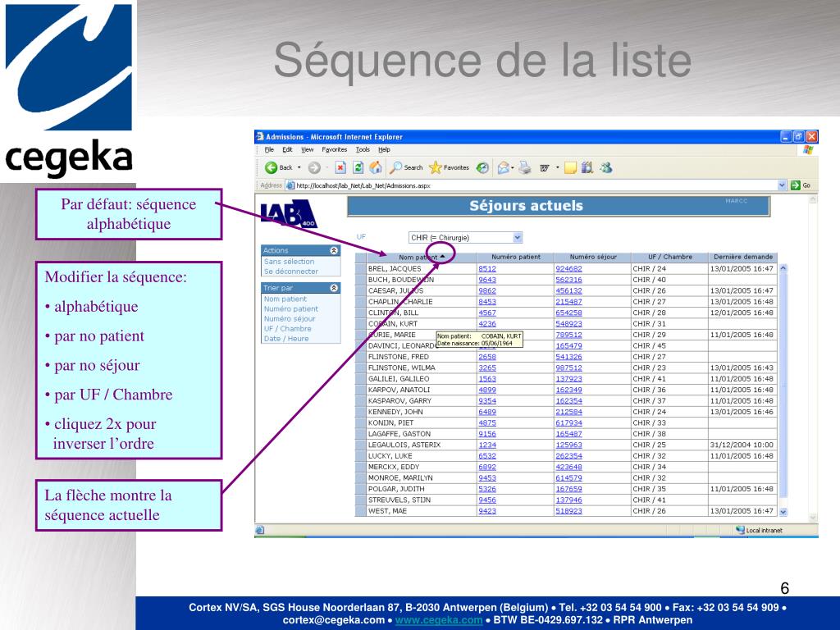Open the History icon in toolbar
This screenshot has width=840, height=630.
[482, 167]
